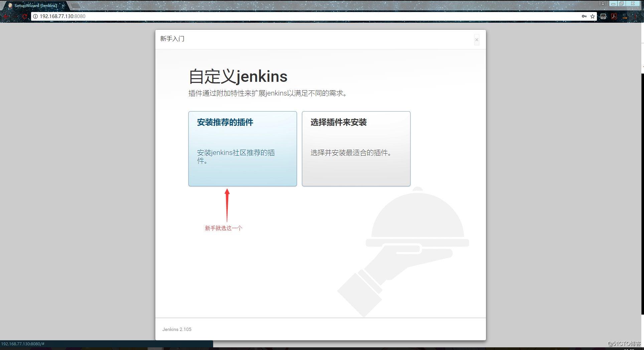This screenshot has height=350, width=644.
Task: Close the 新手入门 setup dialog
Action: click(x=477, y=40)
